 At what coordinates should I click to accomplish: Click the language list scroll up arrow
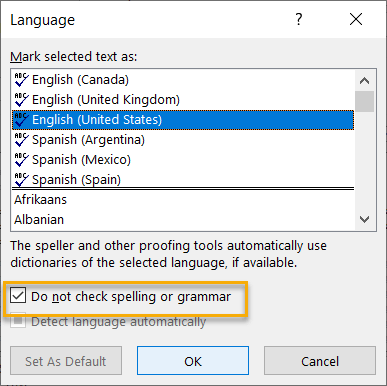click(x=365, y=81)
